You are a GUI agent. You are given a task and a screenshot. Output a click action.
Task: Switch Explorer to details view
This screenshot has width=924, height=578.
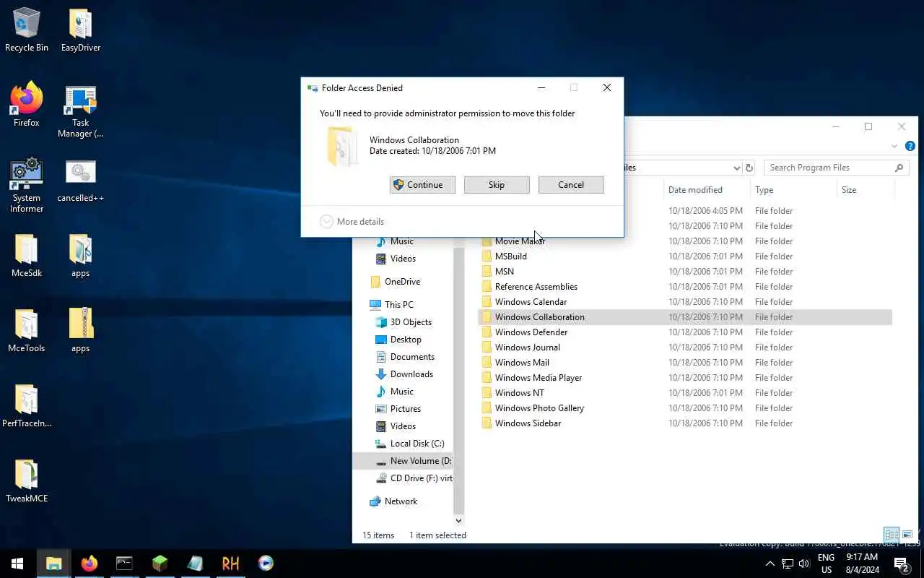click(x=892, y=535)
